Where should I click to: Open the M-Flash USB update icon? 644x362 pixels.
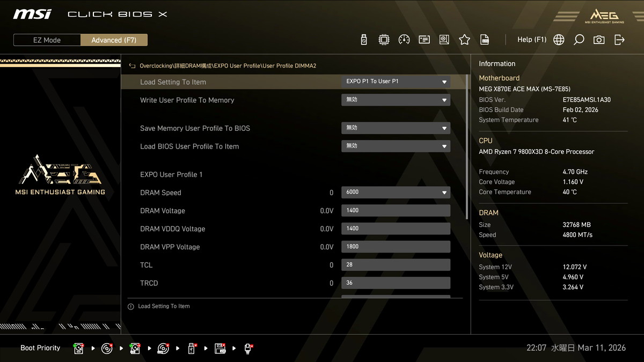364,40
